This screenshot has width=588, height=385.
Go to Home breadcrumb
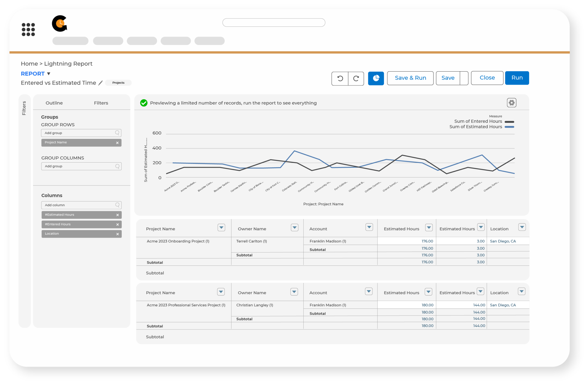[x=29, y=64]
